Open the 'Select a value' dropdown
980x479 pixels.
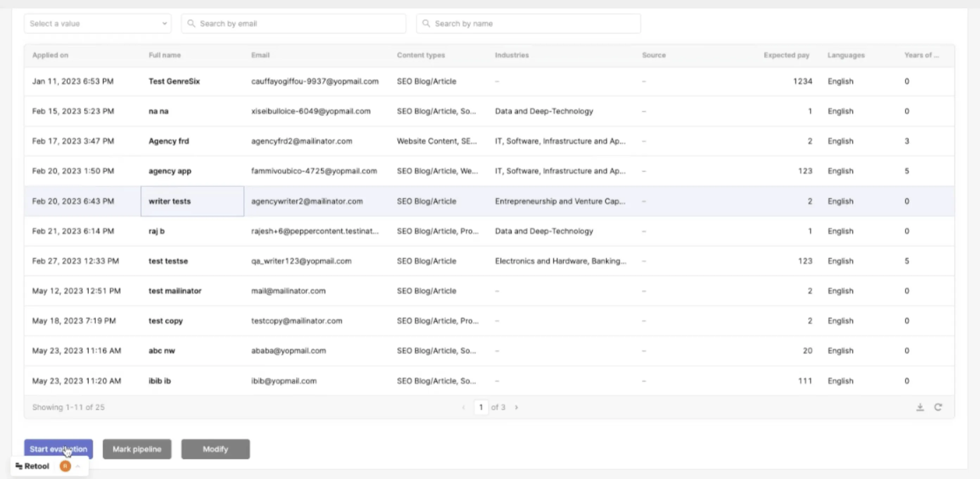point(97,24)
